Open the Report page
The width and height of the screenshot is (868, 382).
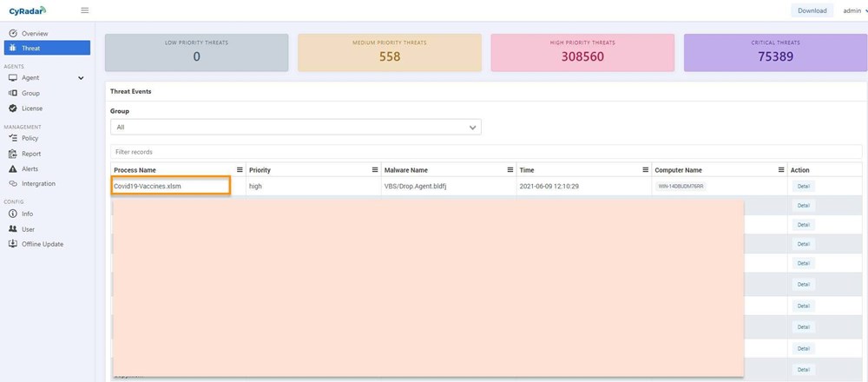pos(30,154)
